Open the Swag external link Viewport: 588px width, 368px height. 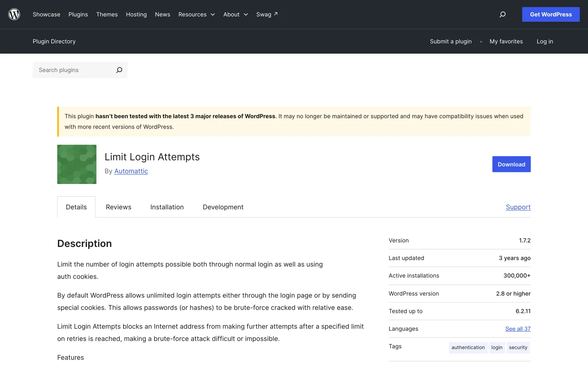(267, 14)
